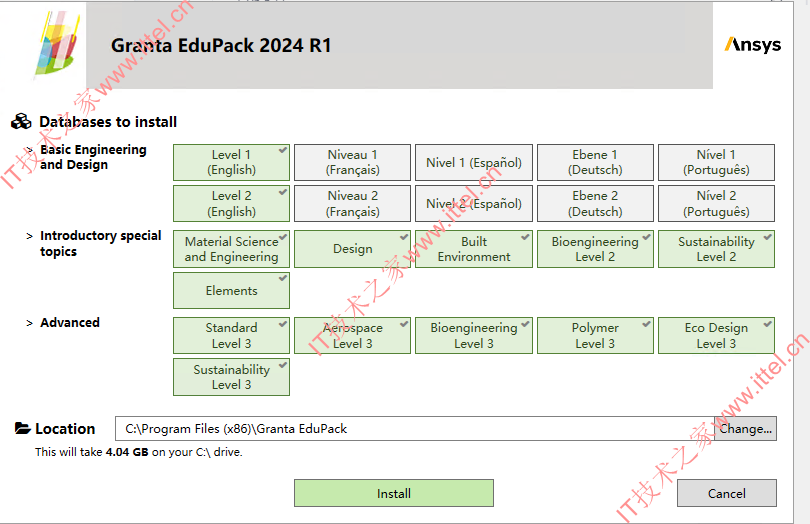This screenshot has height=524, width=810.
Task: Expand the Advanced category
Action: point(29,323)
